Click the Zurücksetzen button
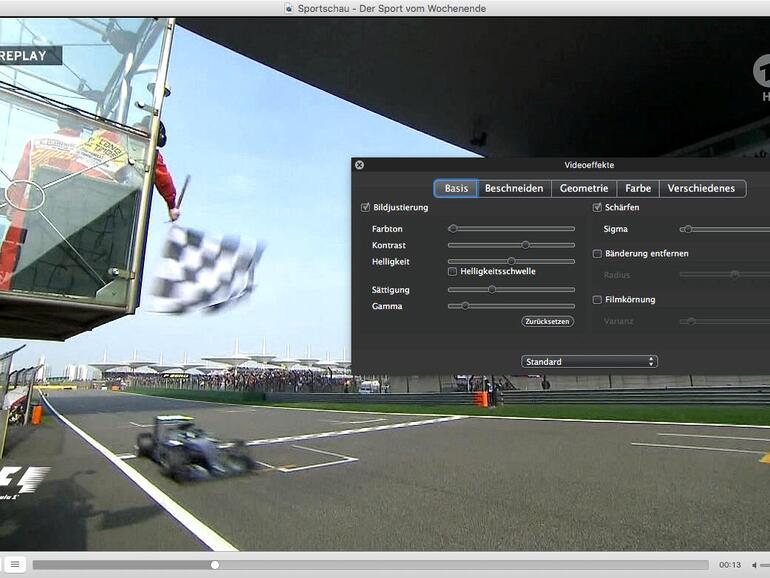 pyautogui.click(x=548, y=321)
